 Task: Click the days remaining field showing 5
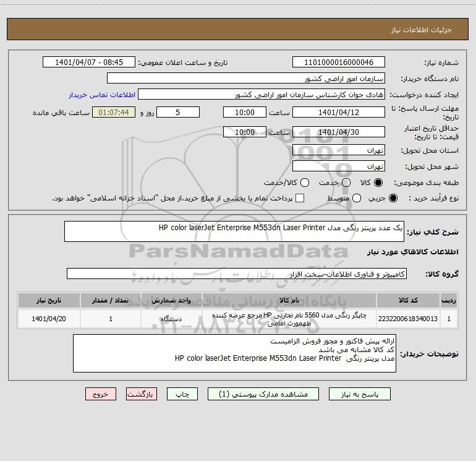pos(178,112)
